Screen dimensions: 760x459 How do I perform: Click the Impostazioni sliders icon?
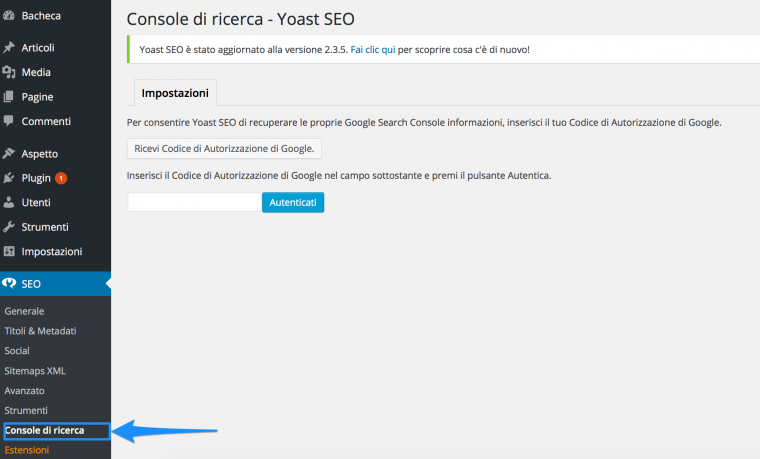(9, 251)
